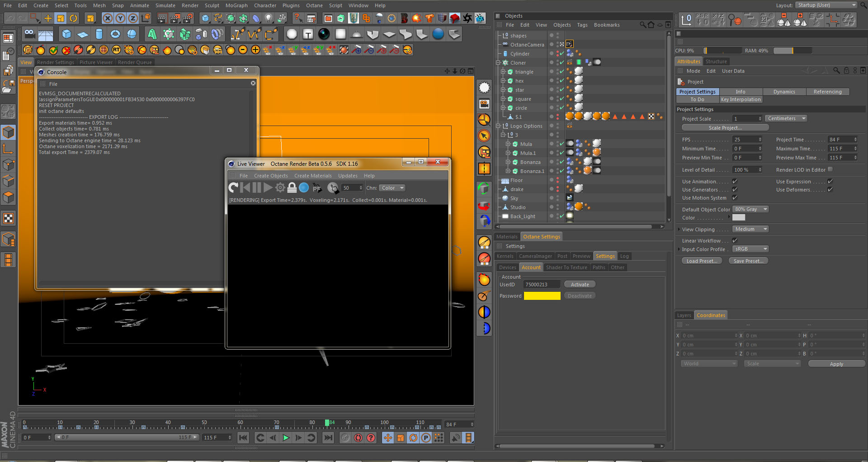The width and height of the screenshot is (868, 462).
Task: Collapse the Cloner object tree
Action: pyautogui.click(x=498, y=63)
